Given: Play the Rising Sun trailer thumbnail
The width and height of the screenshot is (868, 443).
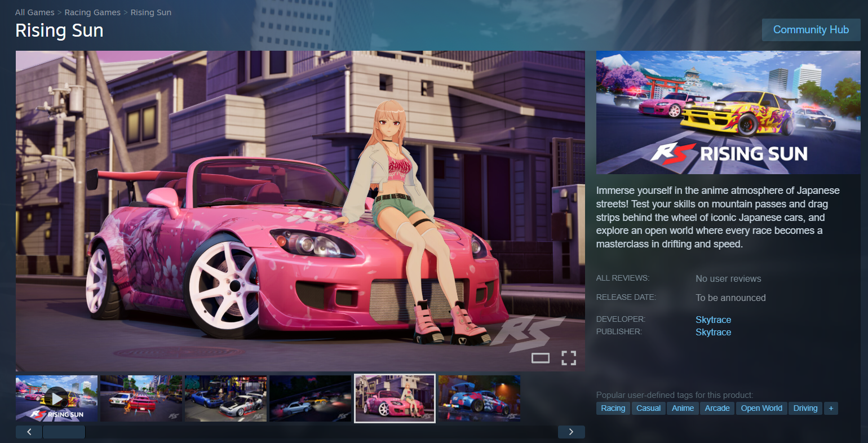Looking at the screenshot, I should coord(56,398).
